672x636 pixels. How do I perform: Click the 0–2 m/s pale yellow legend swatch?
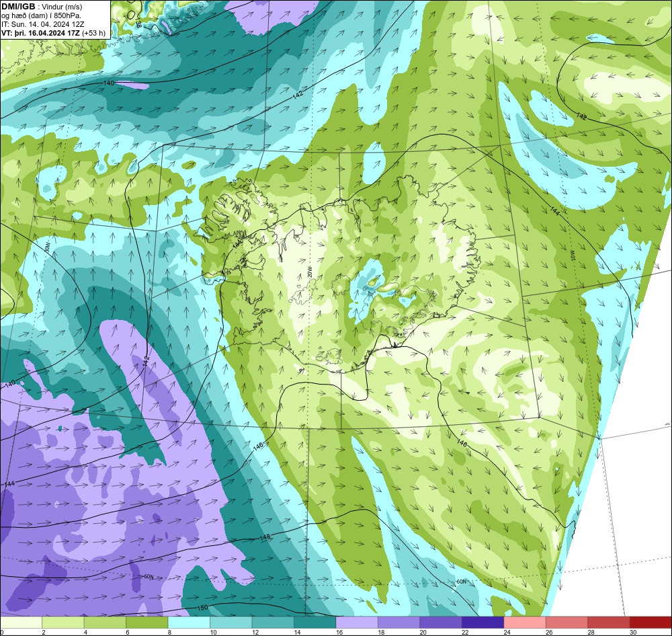coord(21,623)
